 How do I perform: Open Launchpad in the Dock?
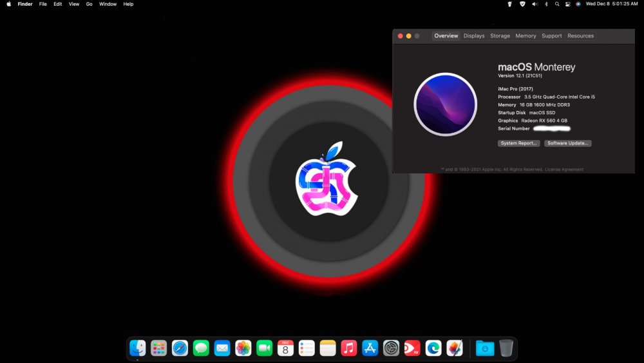coord(158,348)
